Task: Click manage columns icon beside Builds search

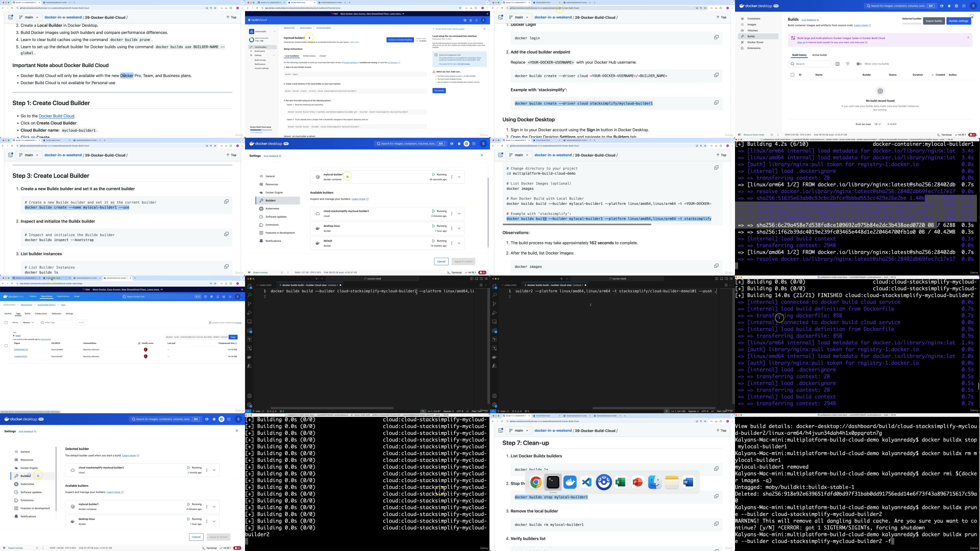Action: click(x=837, y=64)
